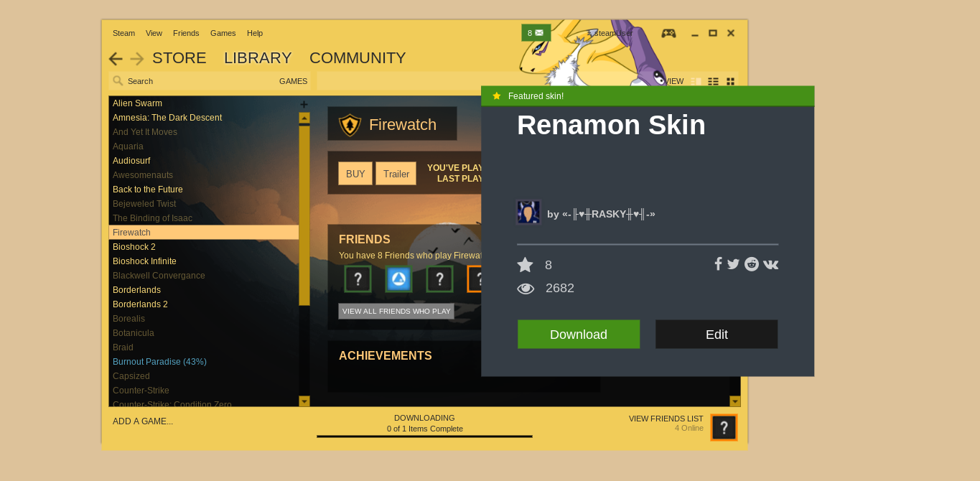Select The Binding of Isaac

(x=204, y=218)
